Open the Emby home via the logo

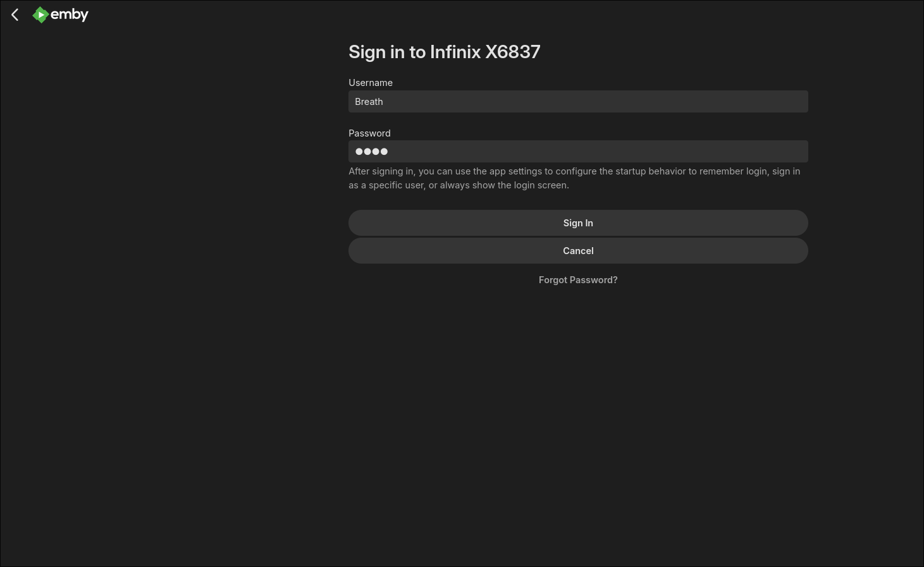point(41,15)
